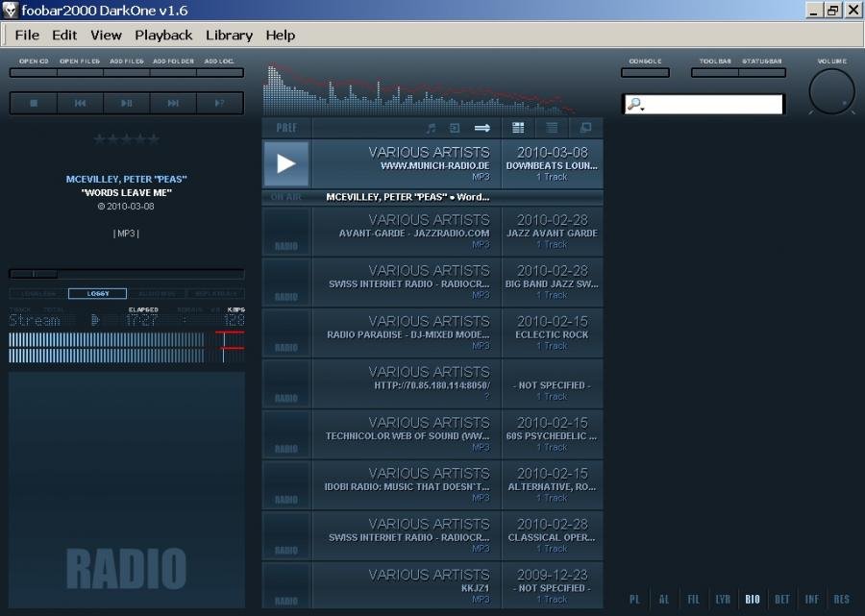Click the Open Files button

coord(80,72)
